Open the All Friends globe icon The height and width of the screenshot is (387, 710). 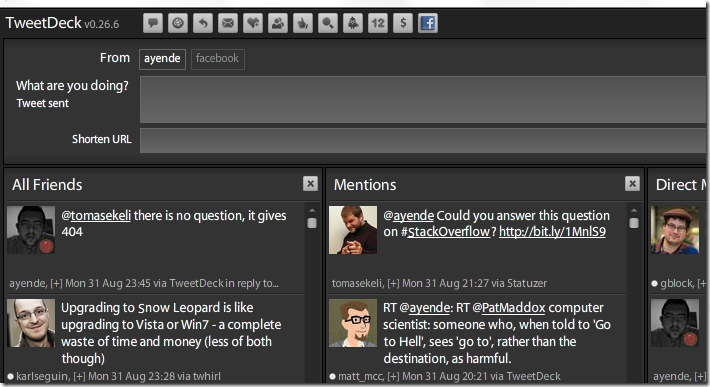(178, 23)
